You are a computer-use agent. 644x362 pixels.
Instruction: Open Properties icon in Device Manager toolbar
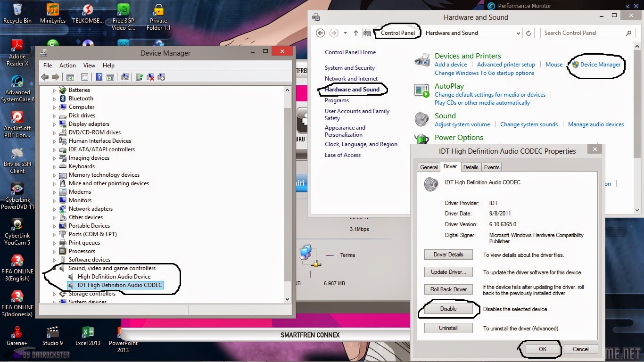coord(84,77)
